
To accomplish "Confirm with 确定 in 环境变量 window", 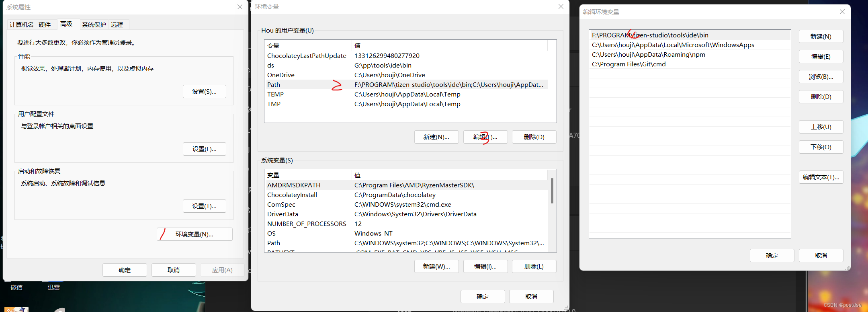I will click(483, 297).
